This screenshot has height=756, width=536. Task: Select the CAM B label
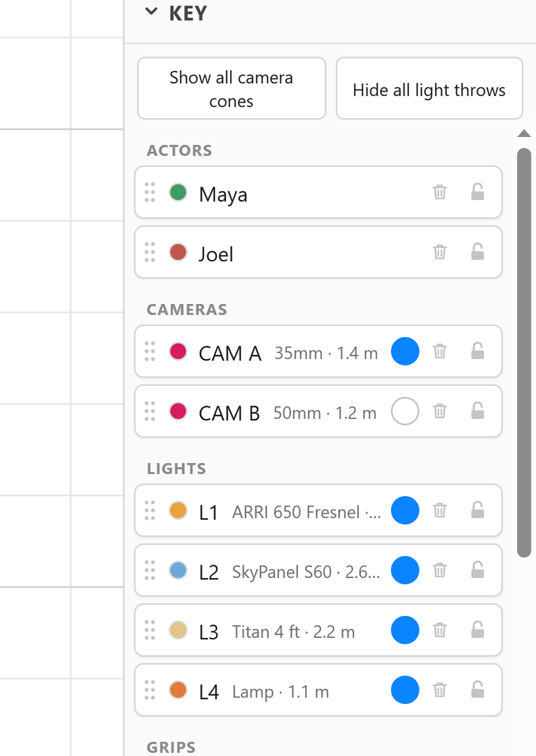coord(229,413)
